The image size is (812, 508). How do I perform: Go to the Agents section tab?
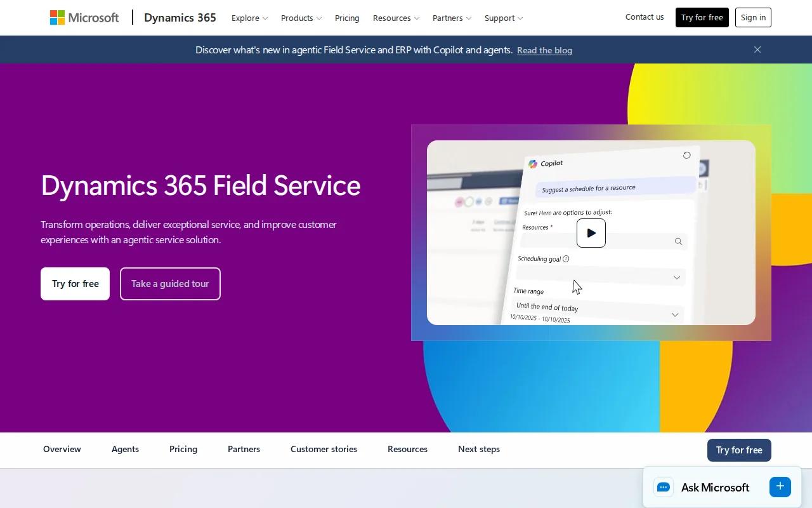point(125,449)
